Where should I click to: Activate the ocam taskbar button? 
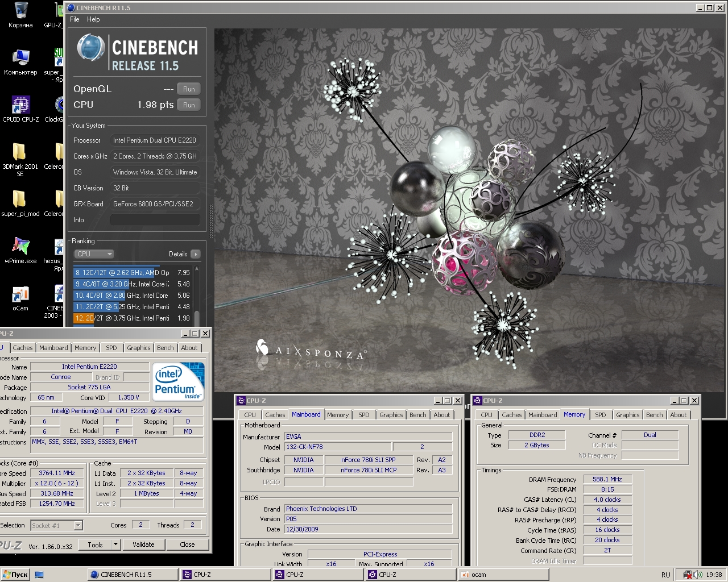pos(503,575)
